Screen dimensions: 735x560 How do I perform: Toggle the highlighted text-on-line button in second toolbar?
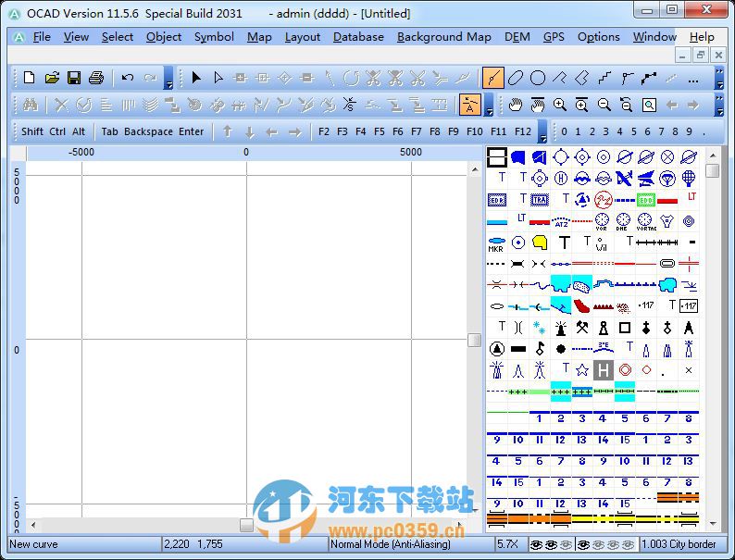[469, 105]
